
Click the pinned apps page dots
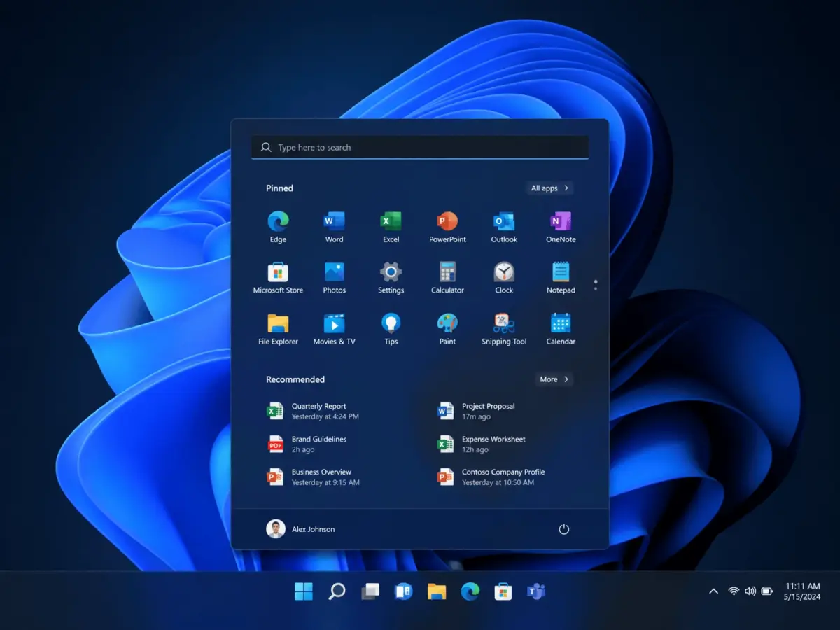pos(596,285)
